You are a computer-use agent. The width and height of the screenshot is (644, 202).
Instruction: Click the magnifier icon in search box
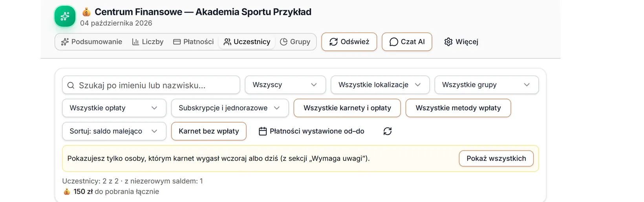pos(71,85)
